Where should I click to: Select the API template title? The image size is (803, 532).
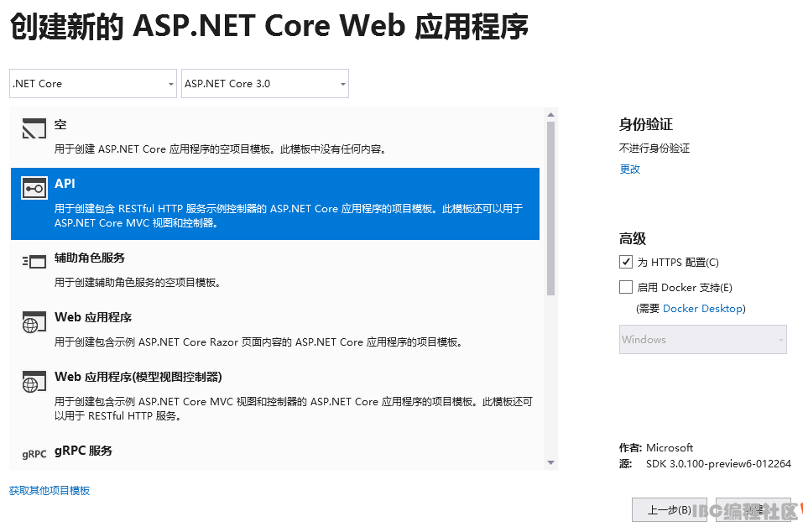pyautogui.click(x=65, y=183)
